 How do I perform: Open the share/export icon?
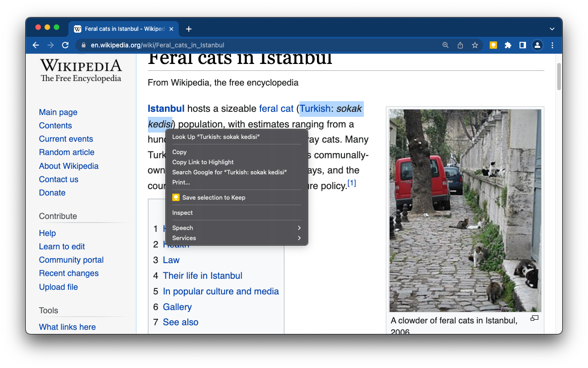pos(460,45)
